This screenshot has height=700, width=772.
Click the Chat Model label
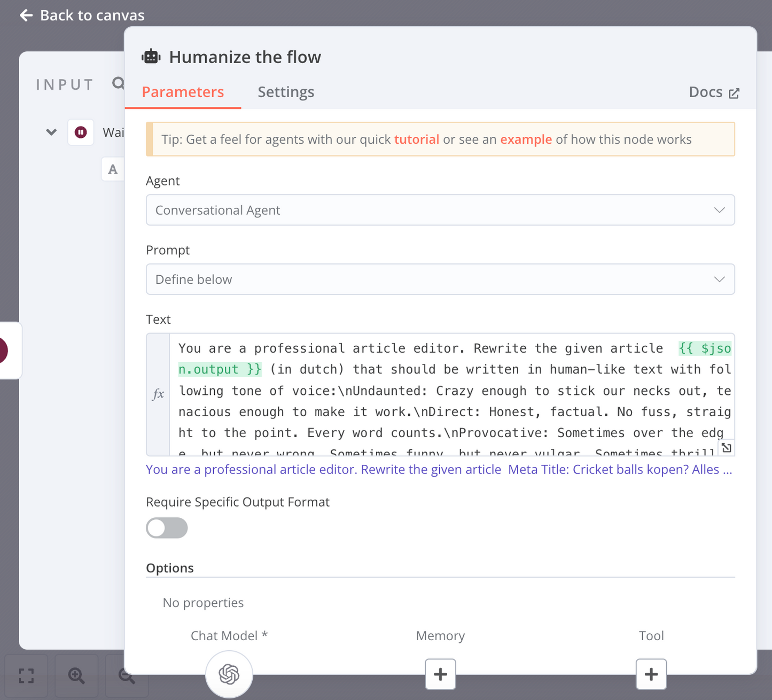pos(229,636)
